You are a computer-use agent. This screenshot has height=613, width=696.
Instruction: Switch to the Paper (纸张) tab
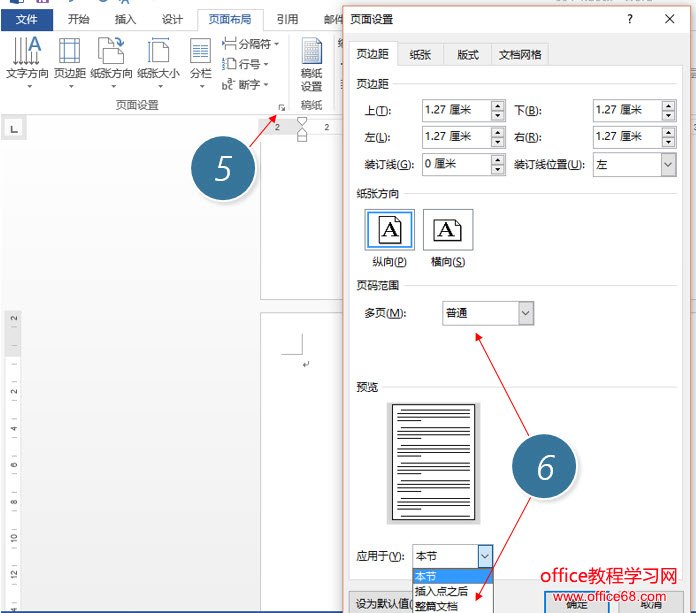(x=420, y=55)
